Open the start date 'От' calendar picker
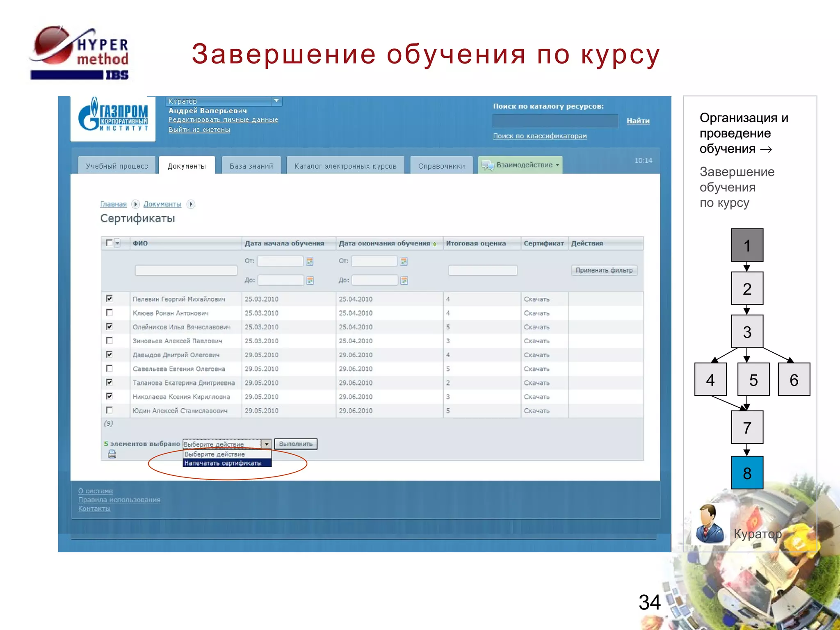The height and width of the screenshot is (630, 840). click(x=310, y=261)
